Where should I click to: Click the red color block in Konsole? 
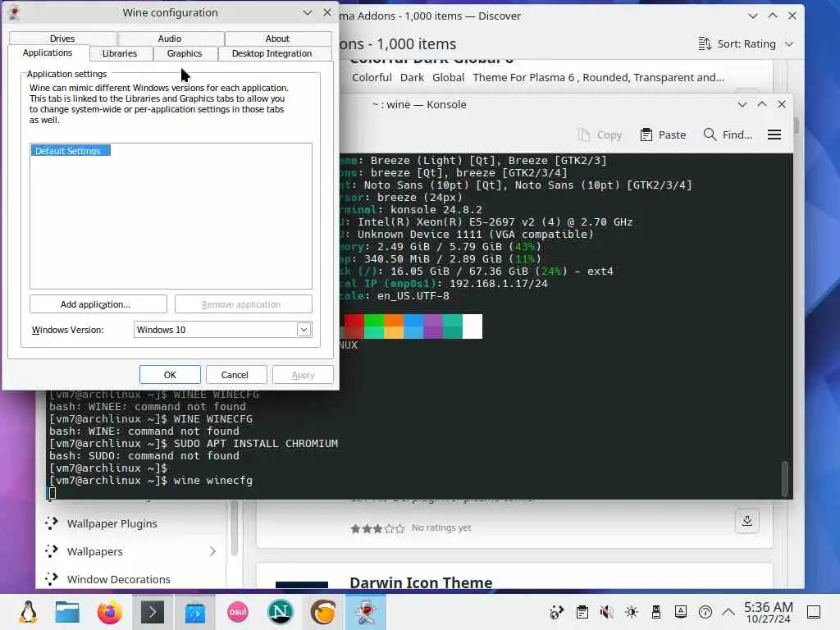[354, 326]
